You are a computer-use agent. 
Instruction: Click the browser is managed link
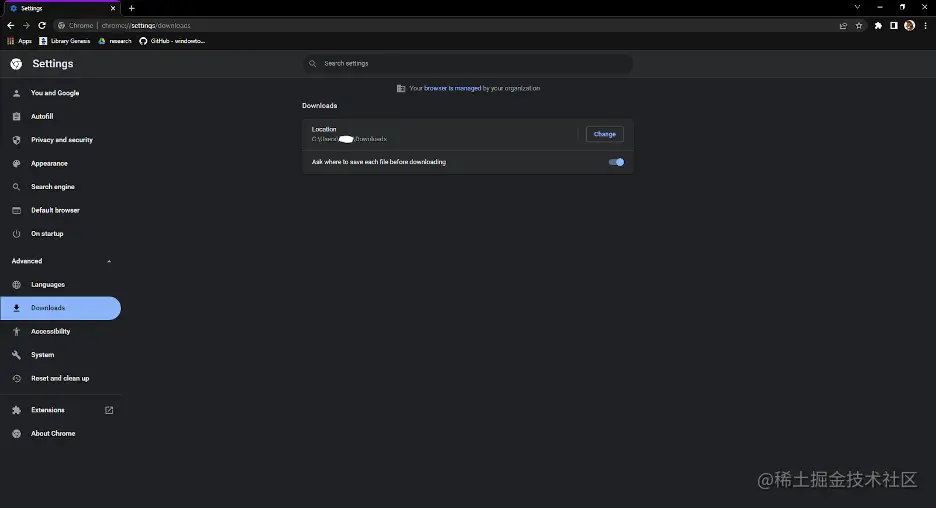tap(452, 88)
